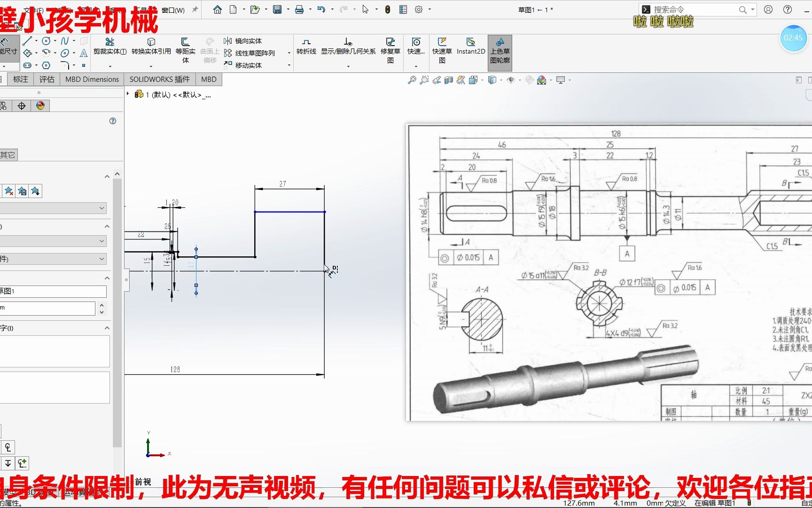Click the Zoom to Area icon
Screen dimensions: 812x508
coord(424,80)
